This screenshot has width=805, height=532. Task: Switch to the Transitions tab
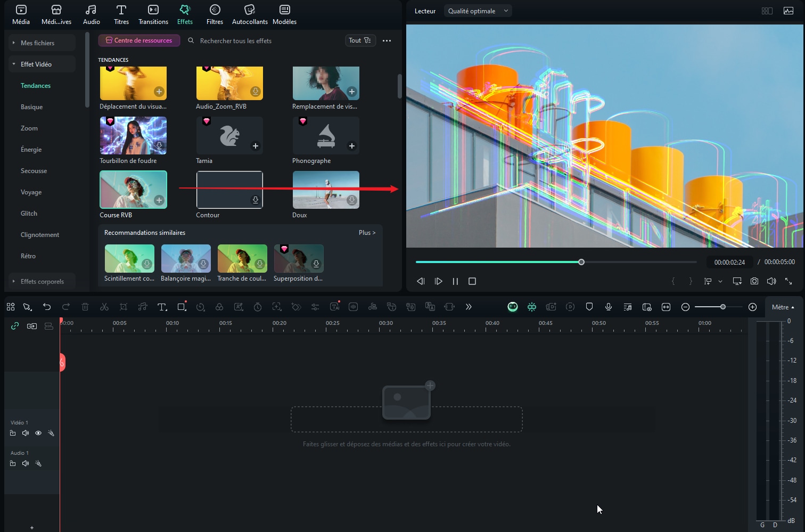(153, 14)
